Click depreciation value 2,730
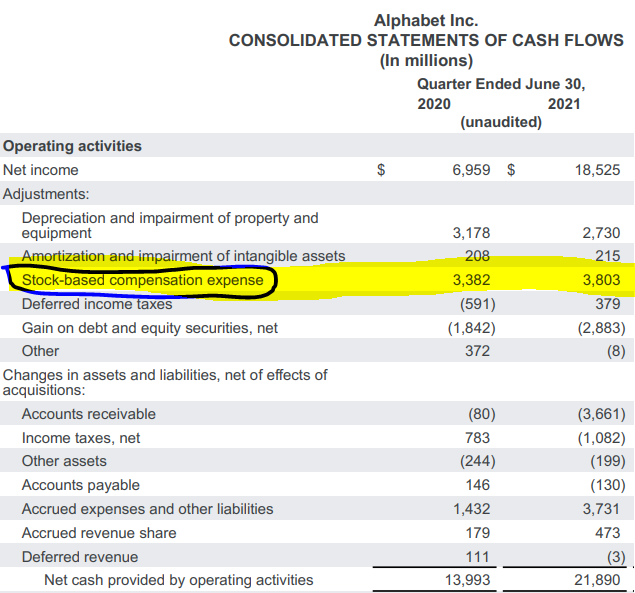Image resolution: width=635 pixels, height=593 pixels. (x=601, y=233)
